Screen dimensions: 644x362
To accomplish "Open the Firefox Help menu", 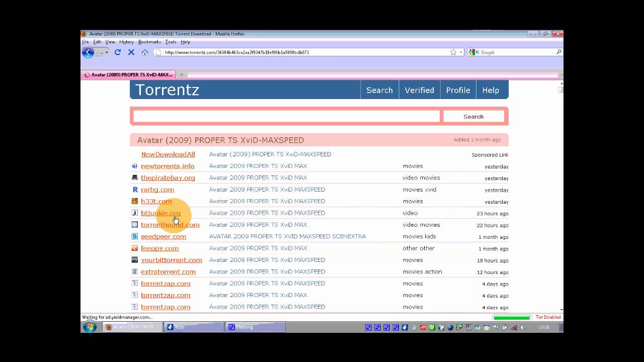I will coord(185,42).
